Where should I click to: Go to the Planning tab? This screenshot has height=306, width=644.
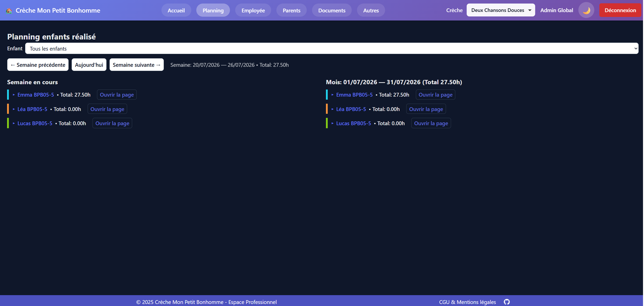pos(213,10)
